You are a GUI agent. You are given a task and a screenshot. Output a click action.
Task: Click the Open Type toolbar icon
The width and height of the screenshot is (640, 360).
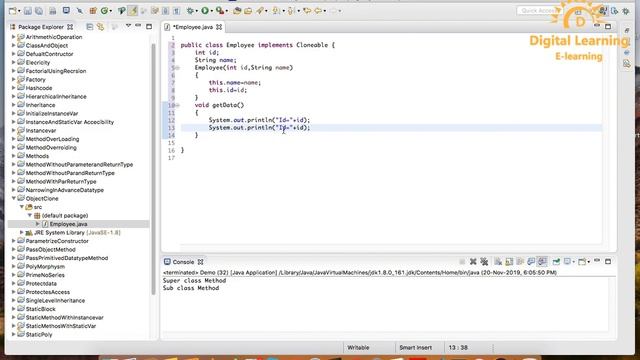(x=237, y=11)
